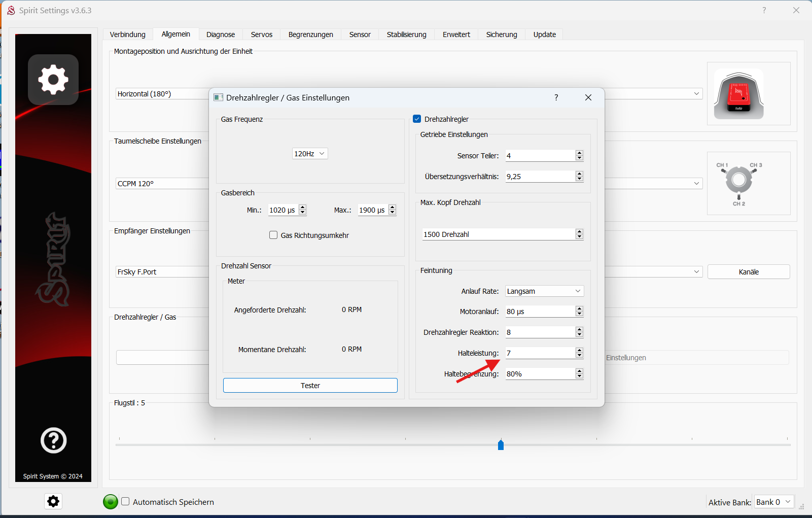The height and width of the screenshot is (518, 812).
Task: Open the Aktive Bank dropdown
Action: pyautogui.click(x=773, y=502)
